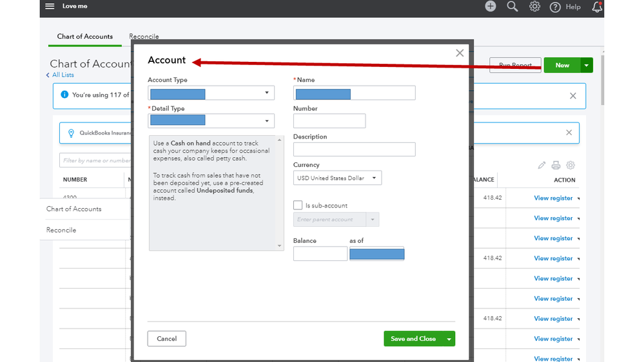
Task: Click the description box's scroll-up arrow
Action: click(x=279, y=140)
